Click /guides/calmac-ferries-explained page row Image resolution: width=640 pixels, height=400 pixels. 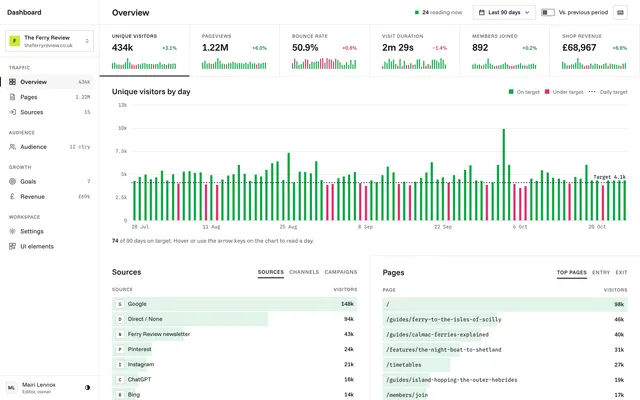(x=505, y=335)
